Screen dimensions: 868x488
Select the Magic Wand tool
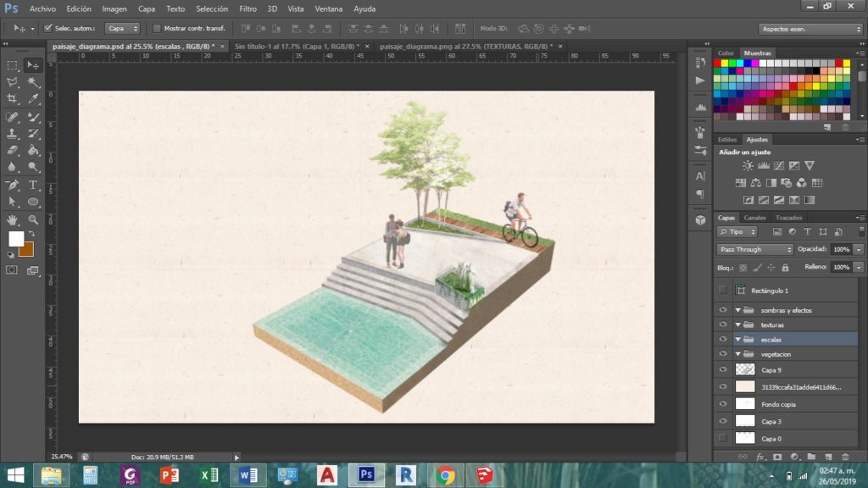[33, 82]
